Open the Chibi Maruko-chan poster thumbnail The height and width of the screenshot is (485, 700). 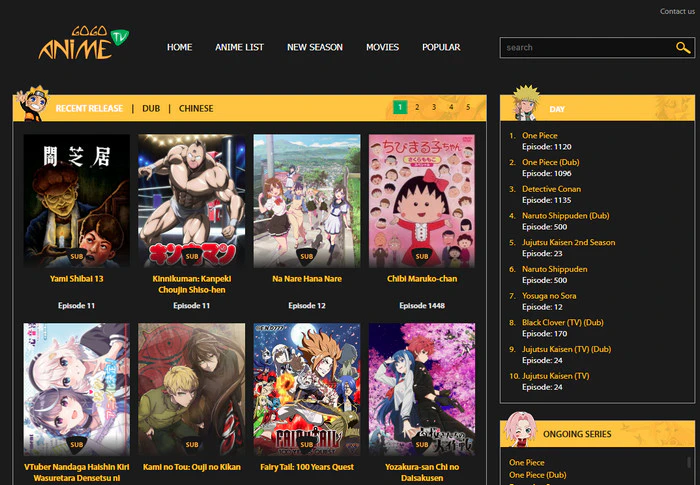[x=422, y=201]
